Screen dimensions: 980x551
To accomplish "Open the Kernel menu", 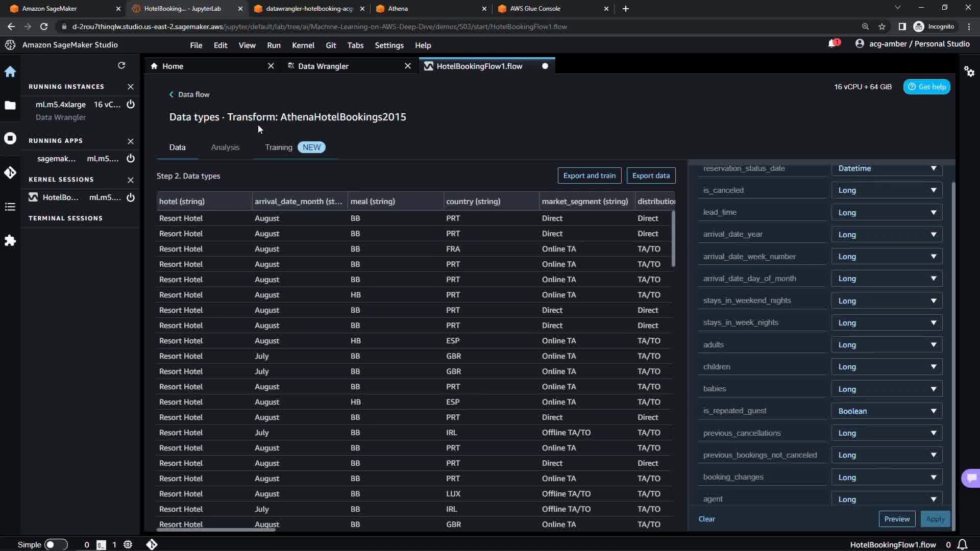I will (303, 45).
